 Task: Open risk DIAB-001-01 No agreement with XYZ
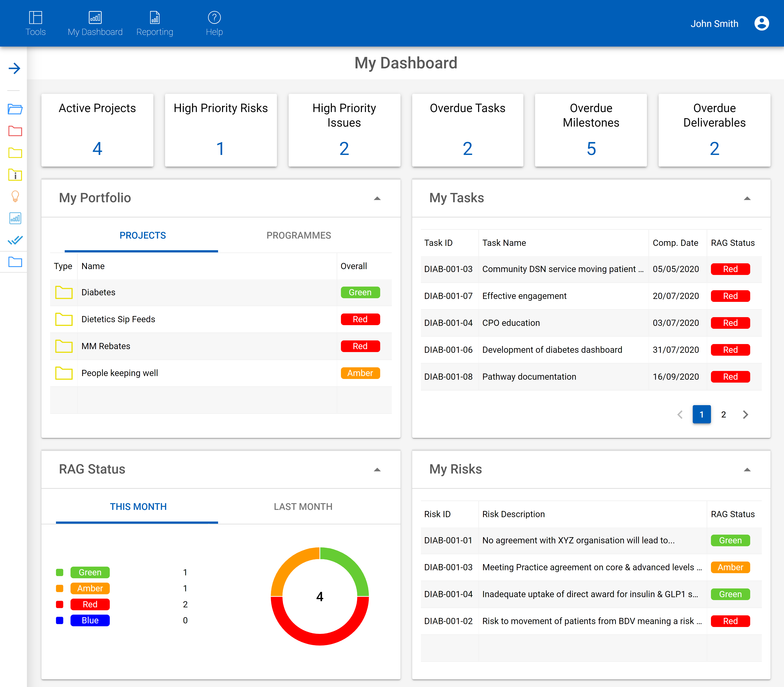tap(591, 541)
